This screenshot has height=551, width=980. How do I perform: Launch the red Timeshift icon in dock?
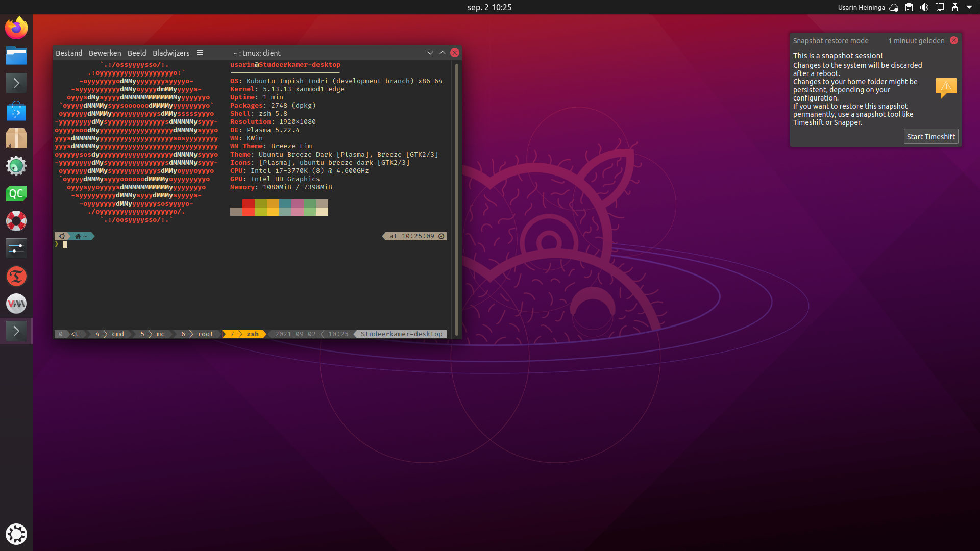[16, 276]
